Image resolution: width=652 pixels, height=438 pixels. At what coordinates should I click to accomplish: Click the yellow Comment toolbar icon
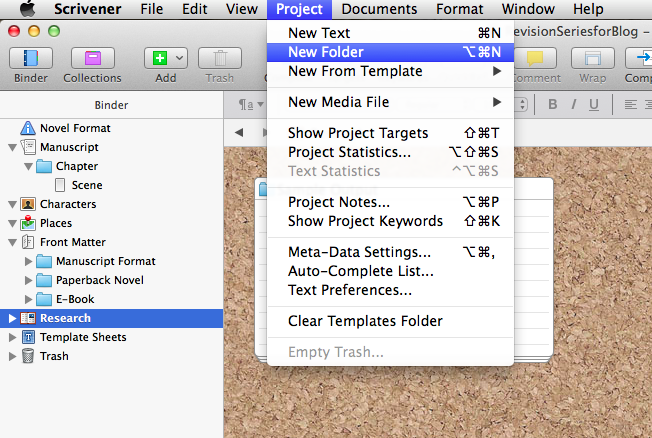(535, 58)
